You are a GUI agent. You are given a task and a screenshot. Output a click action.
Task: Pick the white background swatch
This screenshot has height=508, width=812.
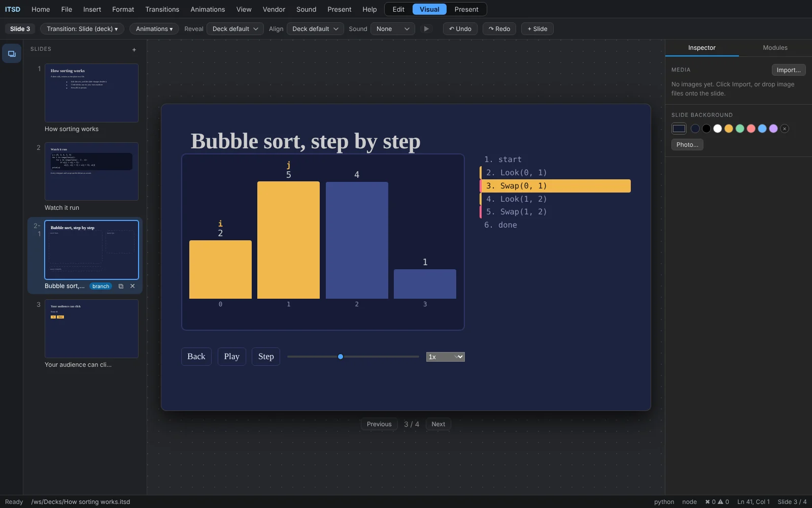(718, 129)
